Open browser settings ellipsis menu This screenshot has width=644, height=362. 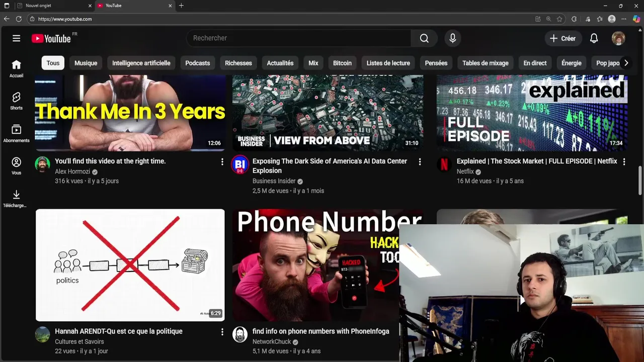(624, 19)
